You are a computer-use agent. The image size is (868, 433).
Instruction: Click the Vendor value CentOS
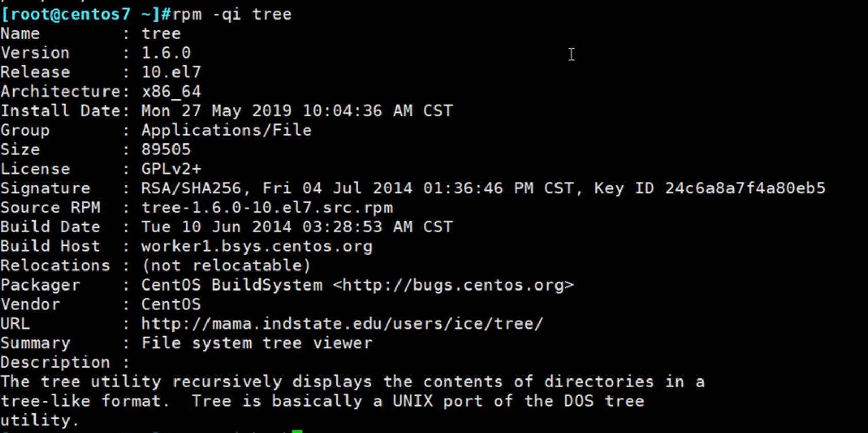click(x=171, y=304)
